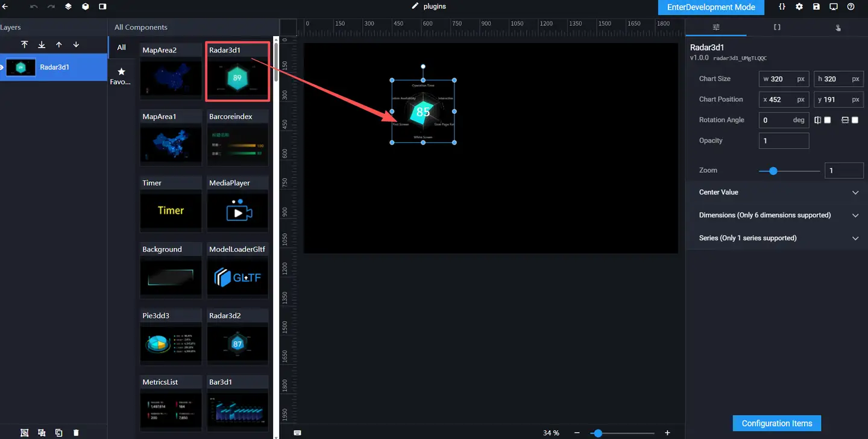Enable the vertical flip checkbox

pos(855,120)
